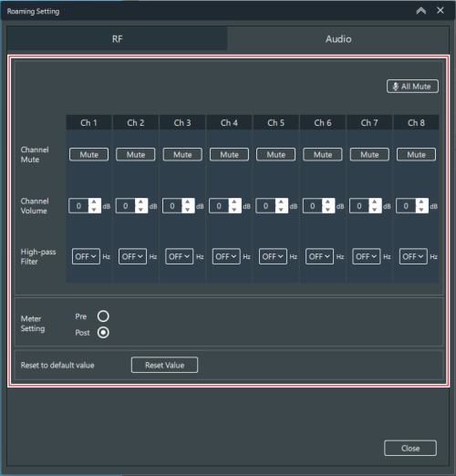456x476 pixels.
Task: Collapse the Roaming Setting window using the double chevron
Action: click(421, 11)
